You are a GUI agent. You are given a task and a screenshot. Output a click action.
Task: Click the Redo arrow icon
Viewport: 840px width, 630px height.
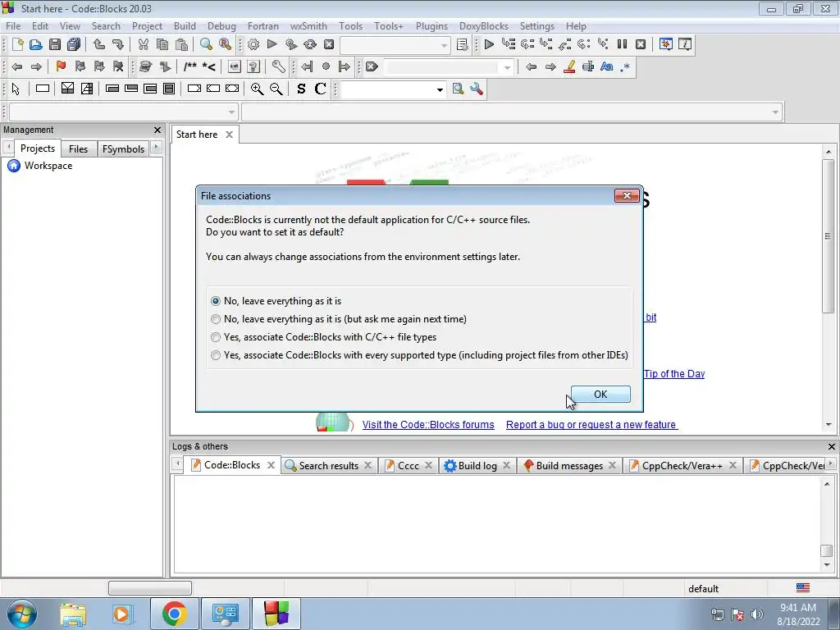click(x=118, y=44)
